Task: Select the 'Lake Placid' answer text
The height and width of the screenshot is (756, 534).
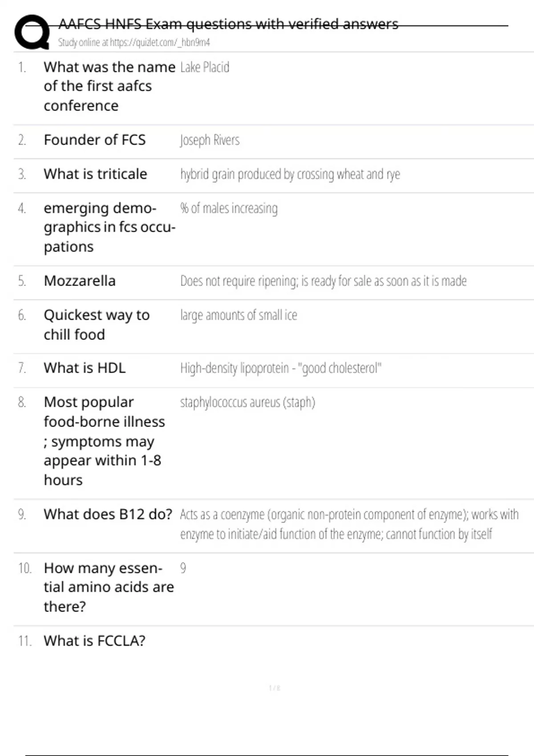Action: point(205,67)
